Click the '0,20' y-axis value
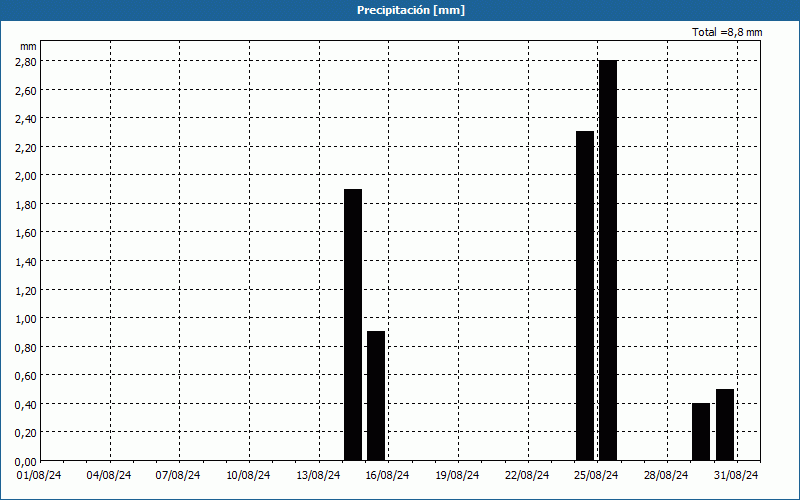Viewport: 800px width, 500px height. point(26,433)
